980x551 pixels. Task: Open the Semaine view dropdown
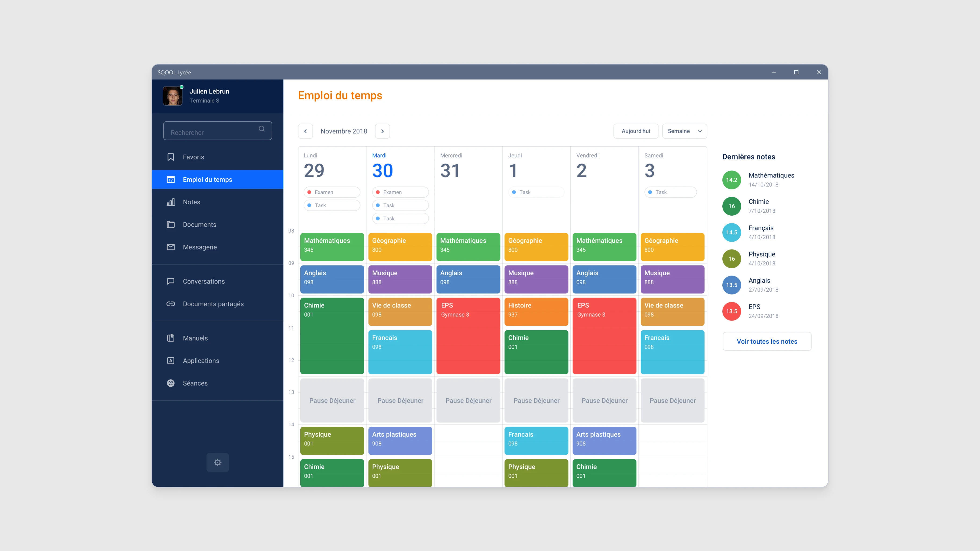point(684,131)
